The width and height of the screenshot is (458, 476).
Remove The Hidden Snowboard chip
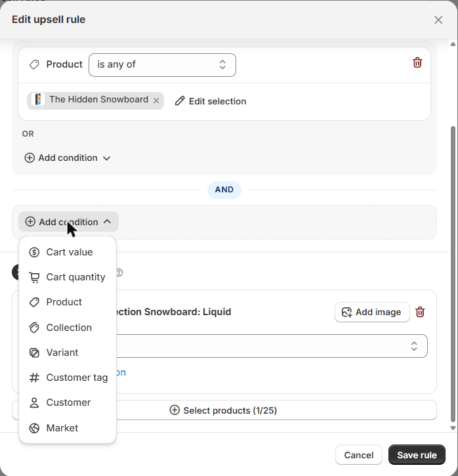coord(156,100)
